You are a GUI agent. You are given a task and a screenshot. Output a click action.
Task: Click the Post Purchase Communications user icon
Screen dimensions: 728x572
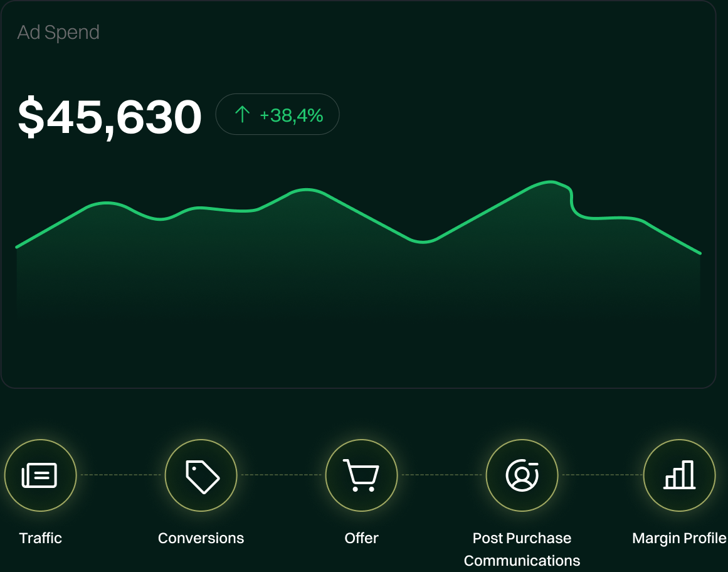(522, 475)
